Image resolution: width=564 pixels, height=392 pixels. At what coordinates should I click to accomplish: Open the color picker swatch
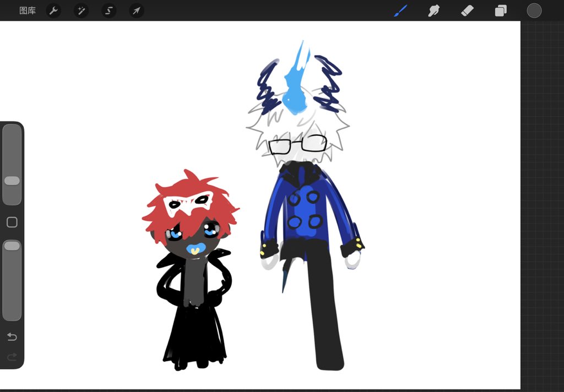(x=534, y=10)
